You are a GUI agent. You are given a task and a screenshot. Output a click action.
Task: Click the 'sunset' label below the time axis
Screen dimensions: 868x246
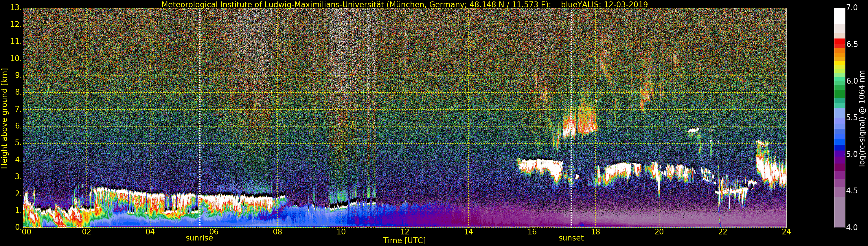(x=571, y=238)
